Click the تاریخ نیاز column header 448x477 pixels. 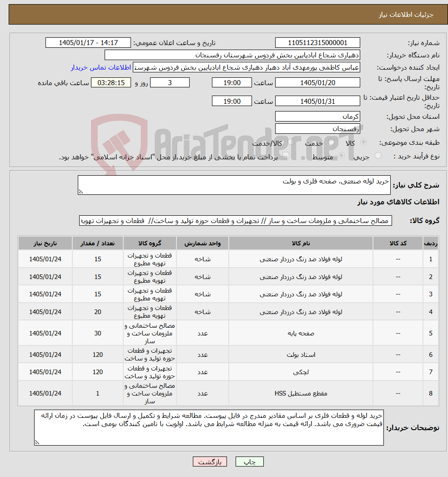[45, 244]
